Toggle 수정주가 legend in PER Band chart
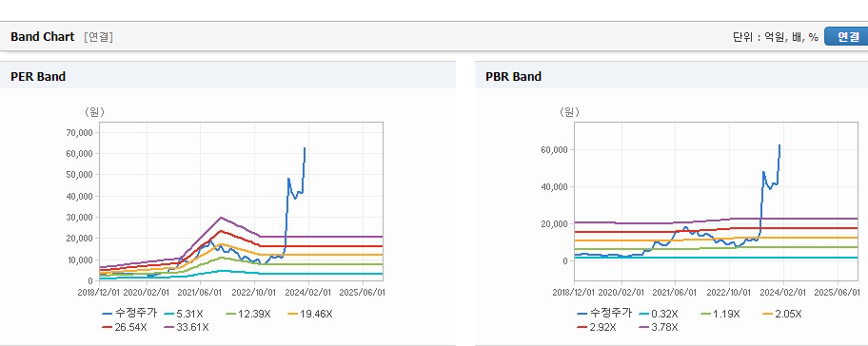 coord(130,314)
